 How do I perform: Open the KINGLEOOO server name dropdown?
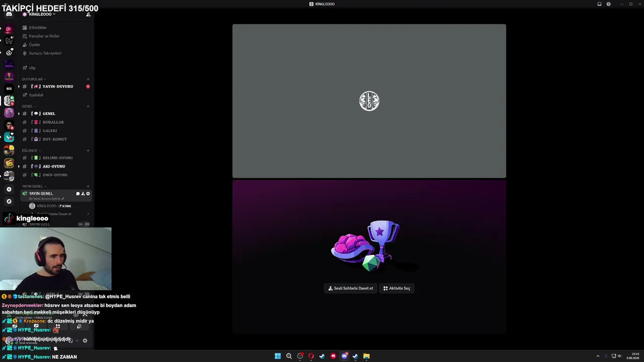tap(42, 14)
